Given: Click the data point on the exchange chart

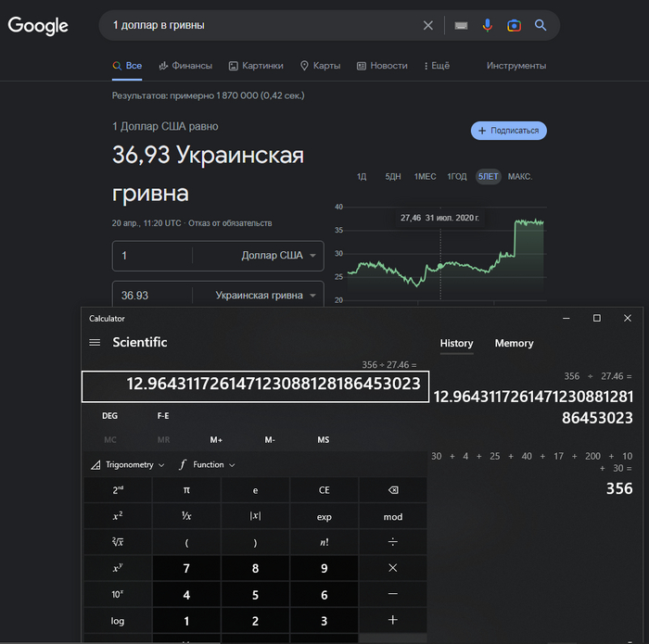Looking at the screenshot, I should click(440, 266).
